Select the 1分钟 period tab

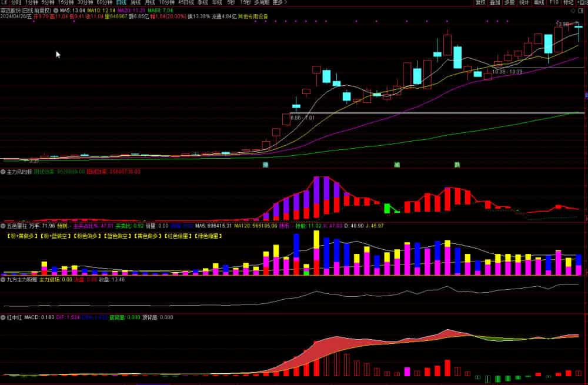click(x=32, y=2)
